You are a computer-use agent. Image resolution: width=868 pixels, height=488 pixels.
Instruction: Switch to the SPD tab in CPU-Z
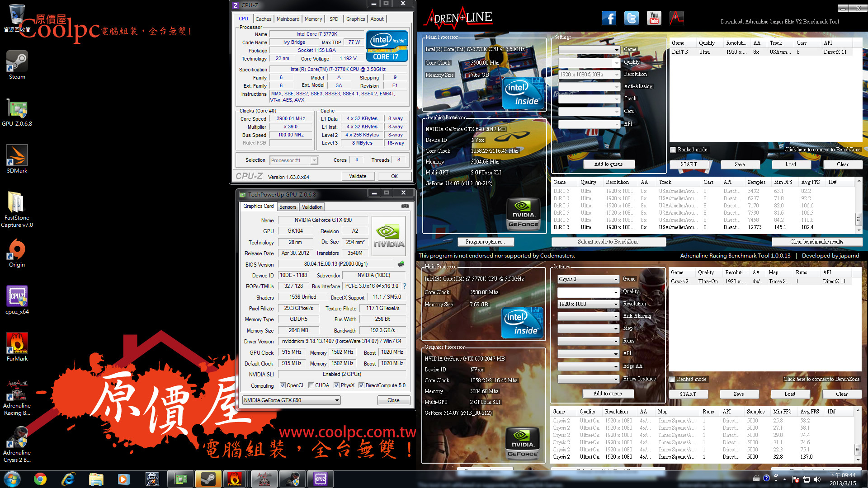click(334, 19)
